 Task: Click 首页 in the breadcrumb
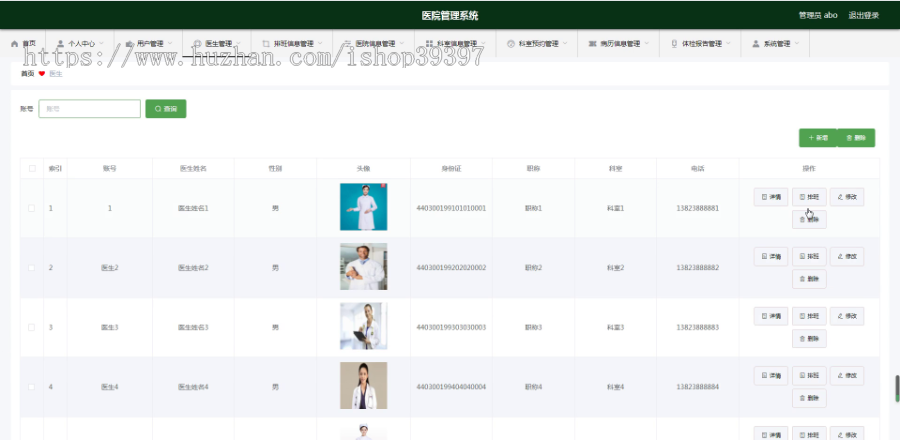(x=28, y=73)
